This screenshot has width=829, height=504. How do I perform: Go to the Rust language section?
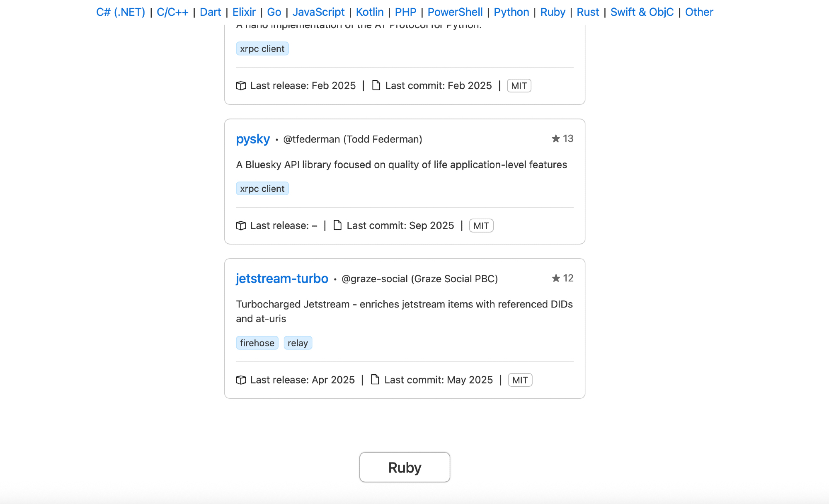click(587, 12)
